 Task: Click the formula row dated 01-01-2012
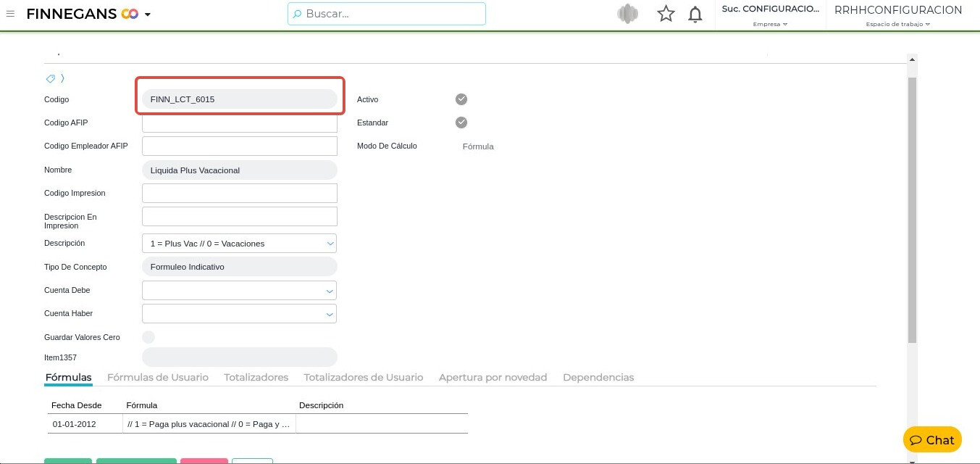[208, 424]
